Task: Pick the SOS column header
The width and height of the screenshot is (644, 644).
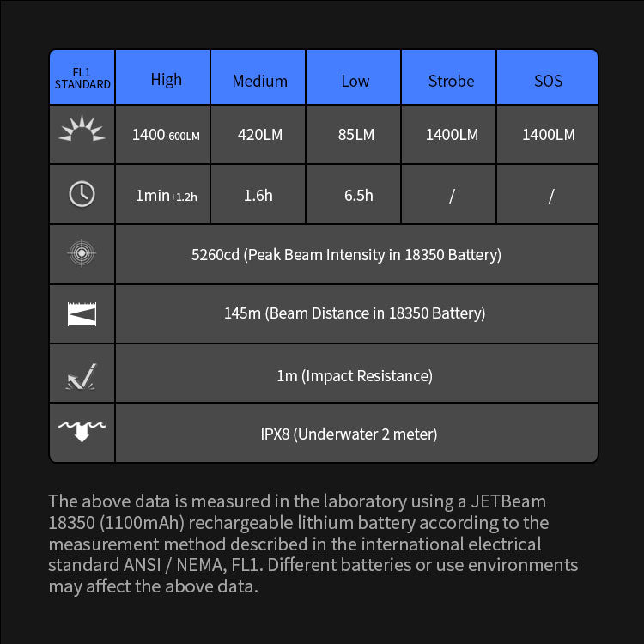Action: click(548, 81)
